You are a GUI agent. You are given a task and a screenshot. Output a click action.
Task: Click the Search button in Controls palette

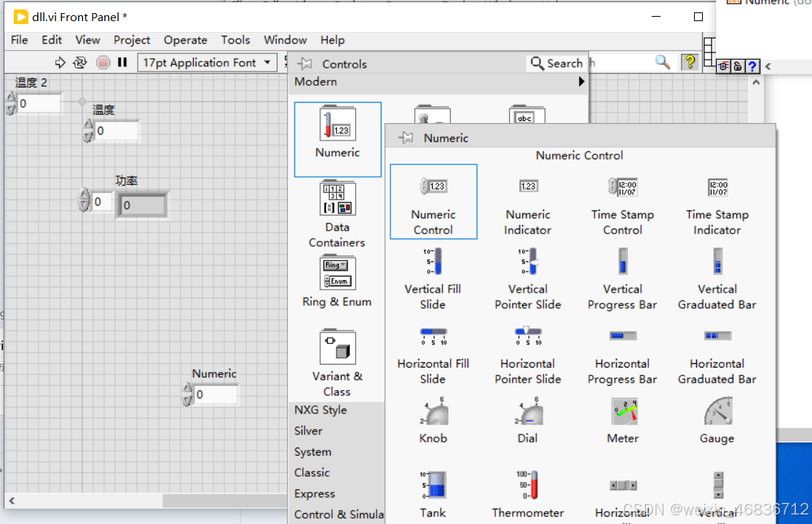pos(557,63)
